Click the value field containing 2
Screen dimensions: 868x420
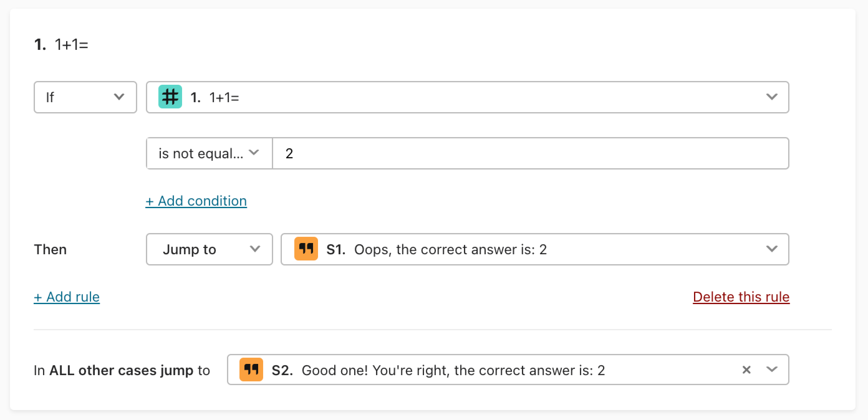(x=530, y=153)
